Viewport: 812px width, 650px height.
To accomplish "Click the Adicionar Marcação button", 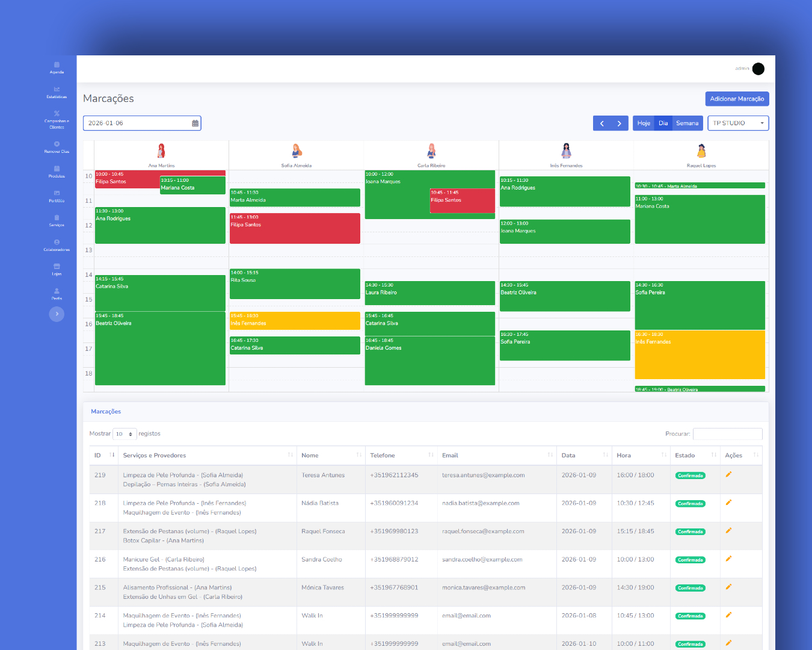I will click(737, 99).
